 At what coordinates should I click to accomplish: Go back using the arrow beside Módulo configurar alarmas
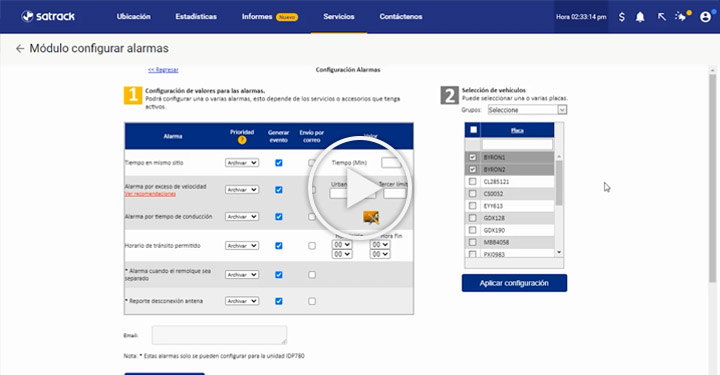click(20, 48)
